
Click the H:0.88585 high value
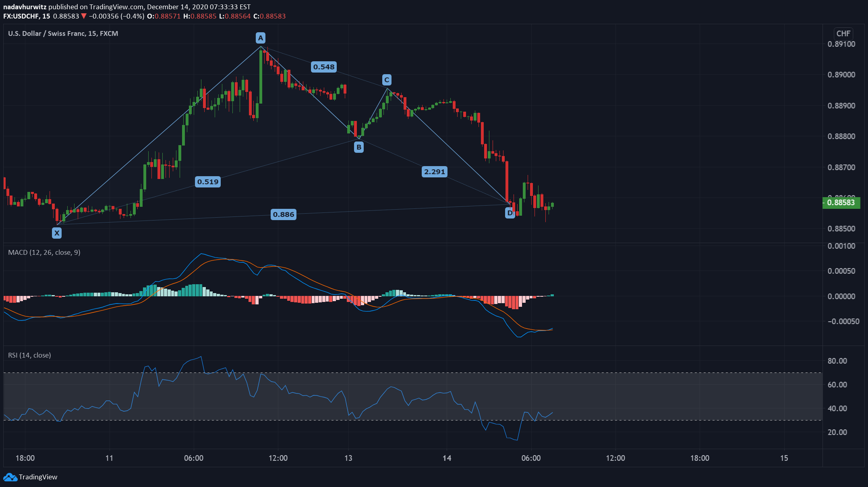pos(200,16)
